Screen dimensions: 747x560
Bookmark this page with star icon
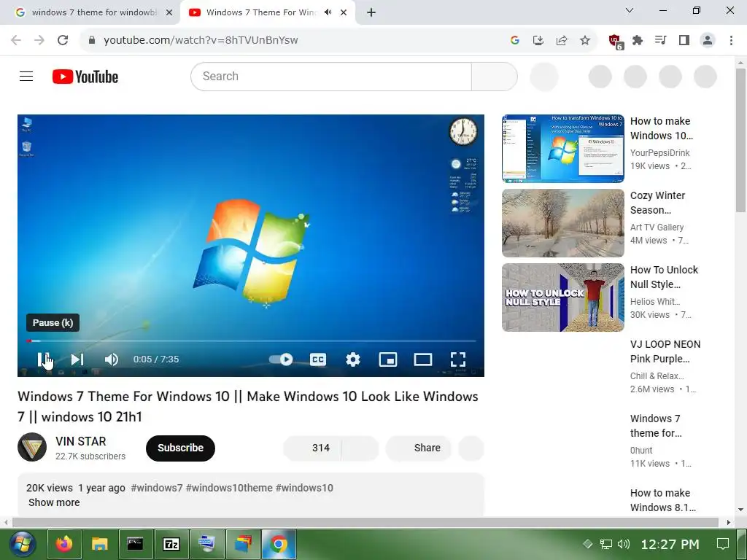coord(585,41)
